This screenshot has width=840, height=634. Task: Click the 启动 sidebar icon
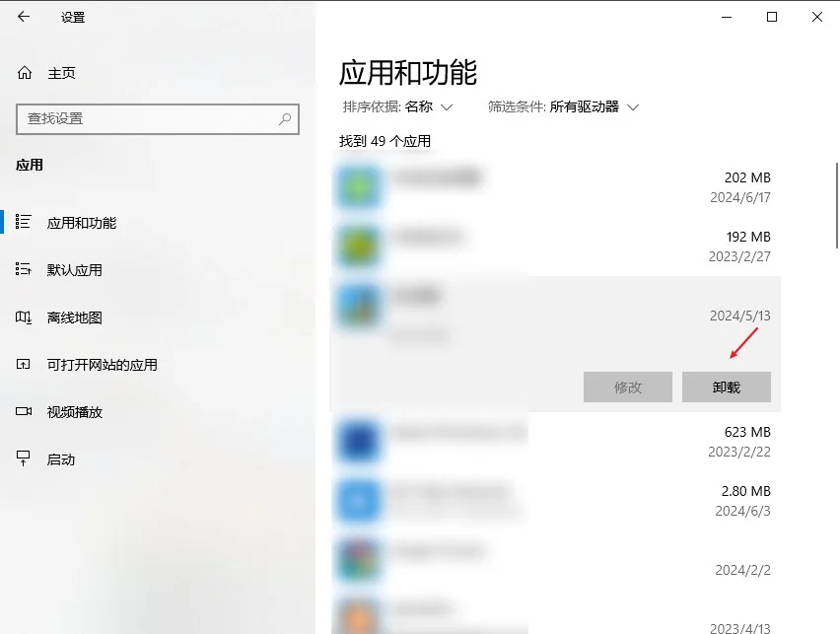(x=23, y=458)
